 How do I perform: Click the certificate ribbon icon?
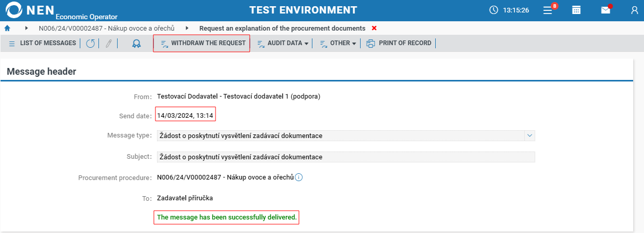click(136, 44)
